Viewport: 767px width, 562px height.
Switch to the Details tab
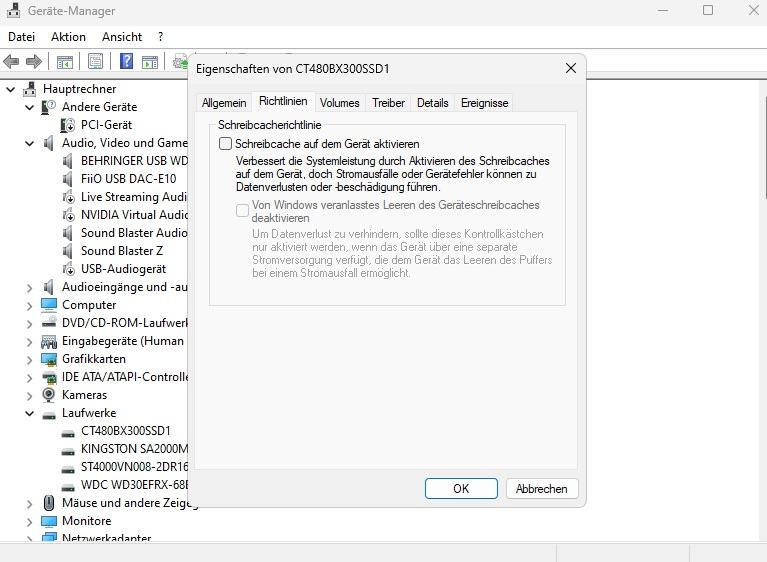(x=432, y=103)
